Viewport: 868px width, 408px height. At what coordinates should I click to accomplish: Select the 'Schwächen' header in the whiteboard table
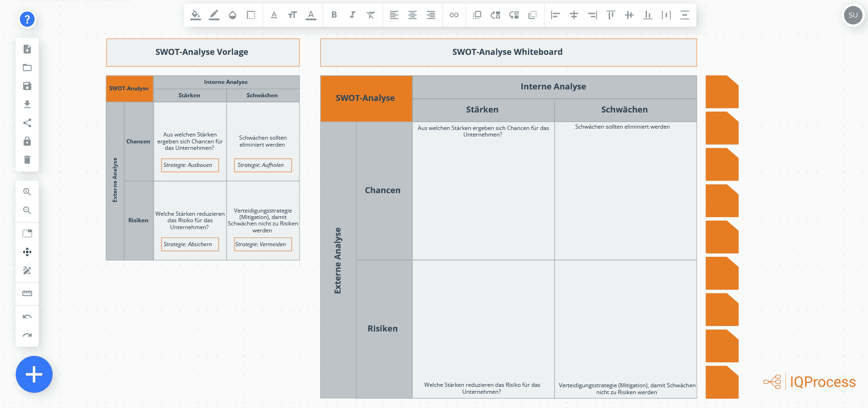[625, 110]
